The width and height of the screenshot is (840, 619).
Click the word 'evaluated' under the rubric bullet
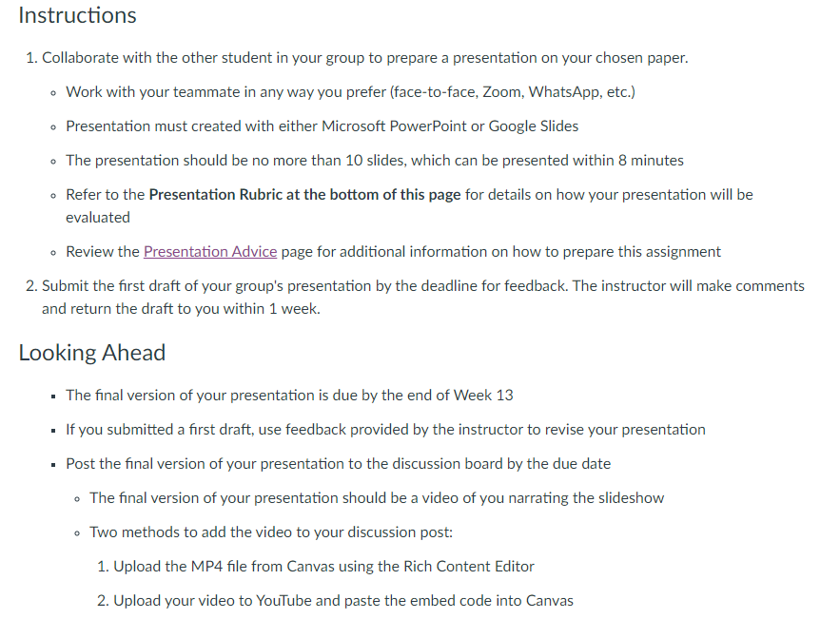click(x=98, y=218)
